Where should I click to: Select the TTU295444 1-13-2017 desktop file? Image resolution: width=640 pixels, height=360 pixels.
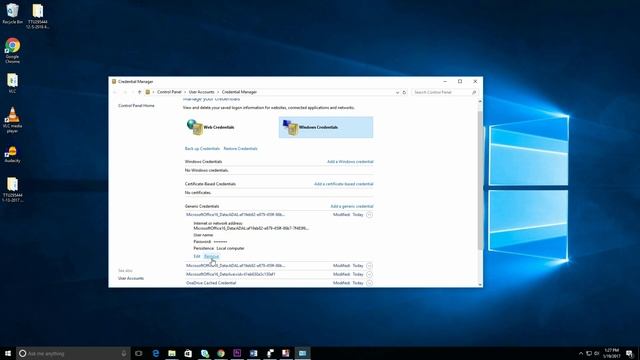(13, 190)
